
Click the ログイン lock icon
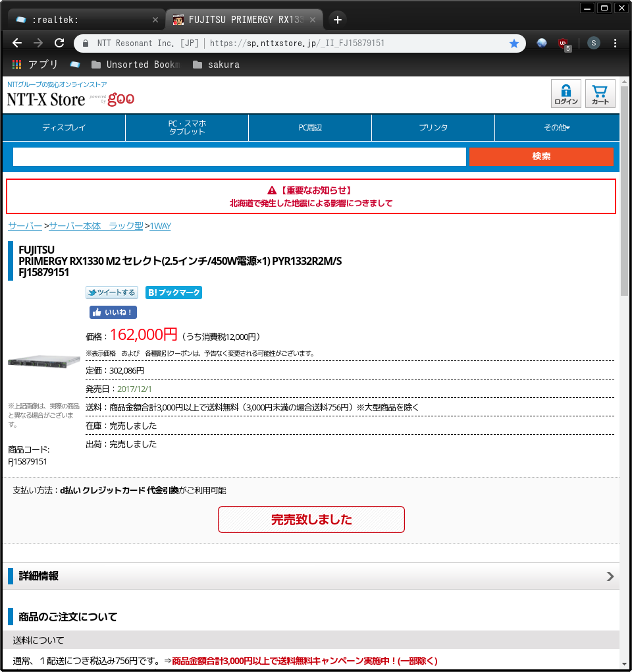pos(566,94)
